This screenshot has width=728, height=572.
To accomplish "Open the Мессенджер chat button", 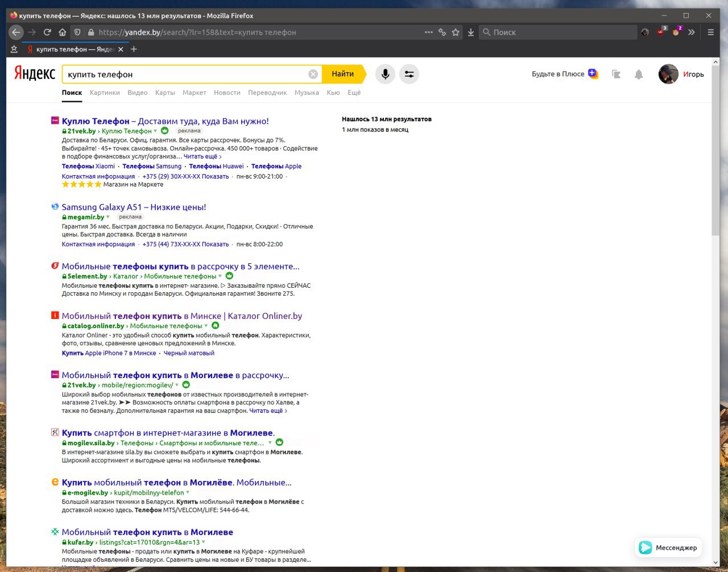I will [x=668, y=548].
